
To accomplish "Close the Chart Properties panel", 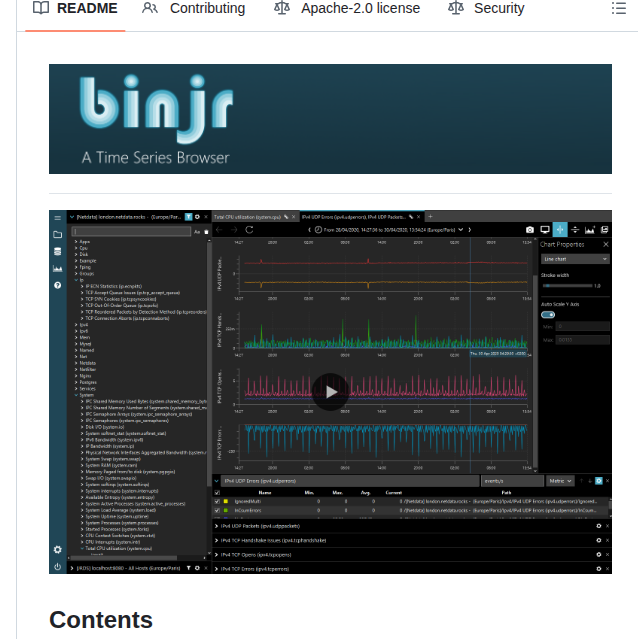I will click(606, 244).
